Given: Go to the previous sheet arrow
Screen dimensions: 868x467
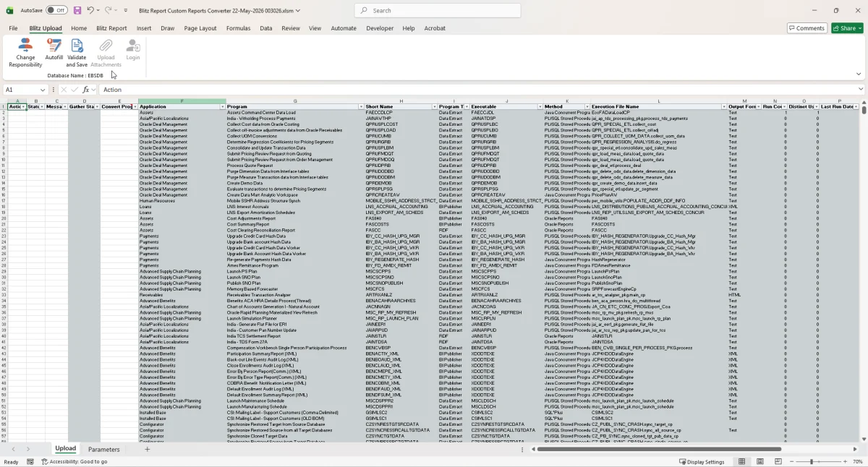Looking at the screenshot, I should point(12,450).
